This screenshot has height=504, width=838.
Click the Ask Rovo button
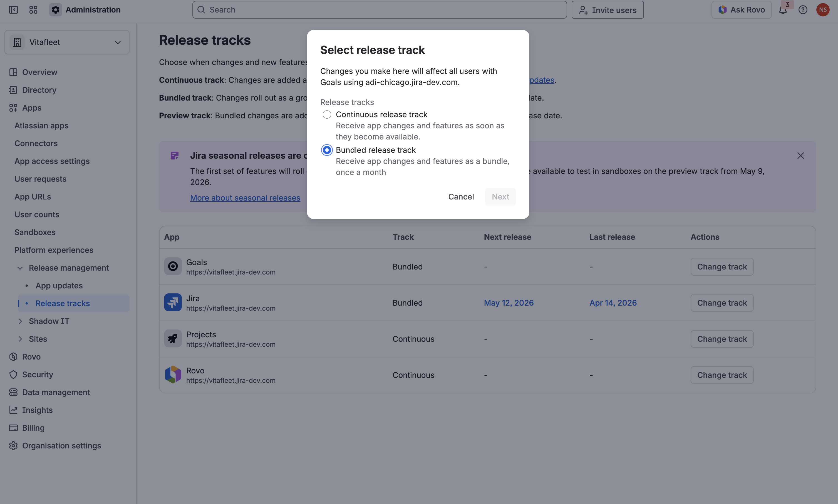741,10
